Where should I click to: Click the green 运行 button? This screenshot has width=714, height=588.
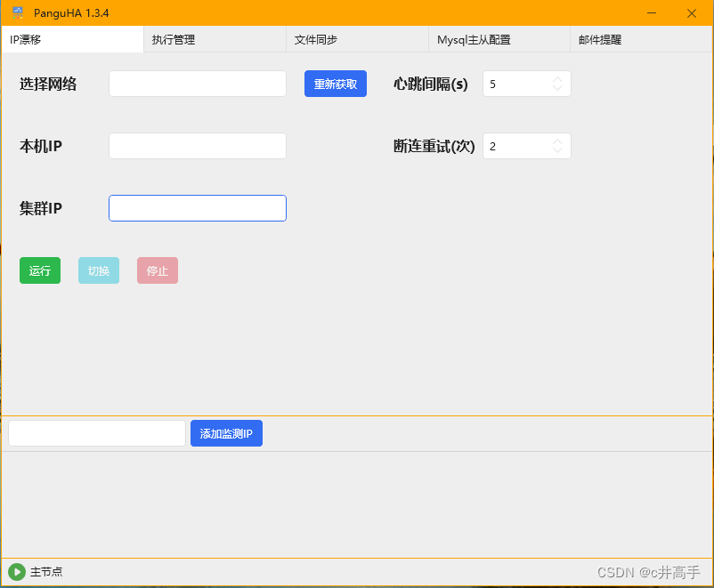click(x=39, y=270)
